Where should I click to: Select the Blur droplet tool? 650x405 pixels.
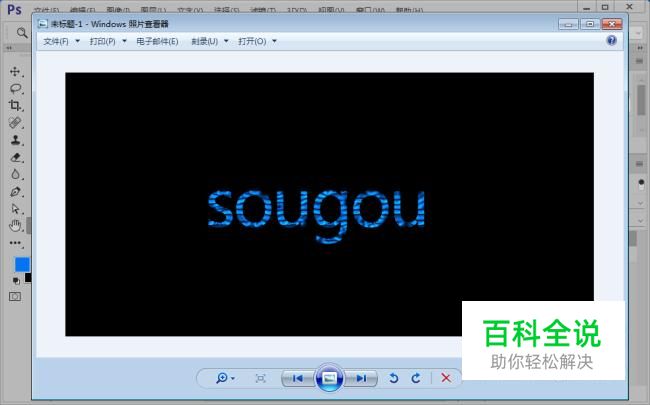tap(15, 174)
